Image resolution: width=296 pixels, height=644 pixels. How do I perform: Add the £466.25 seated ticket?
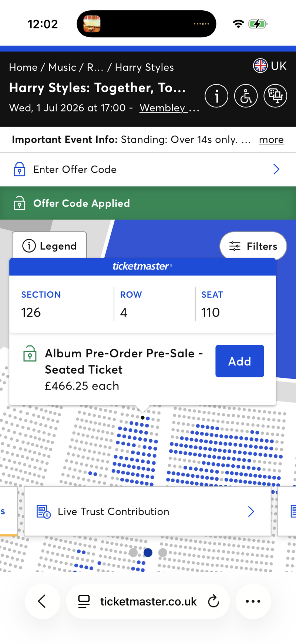[239, 361]
